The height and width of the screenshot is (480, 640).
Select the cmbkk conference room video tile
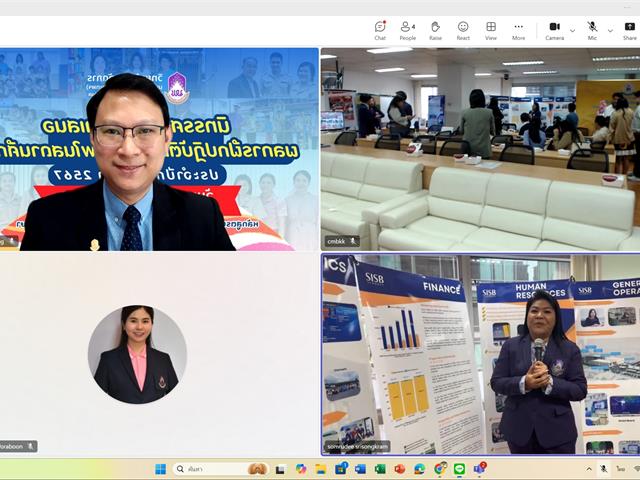480,149
